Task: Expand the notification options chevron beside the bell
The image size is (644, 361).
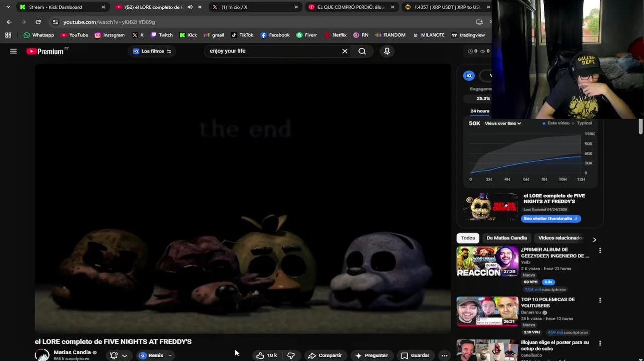Action: pyautogui.click(x=125, y=355)
